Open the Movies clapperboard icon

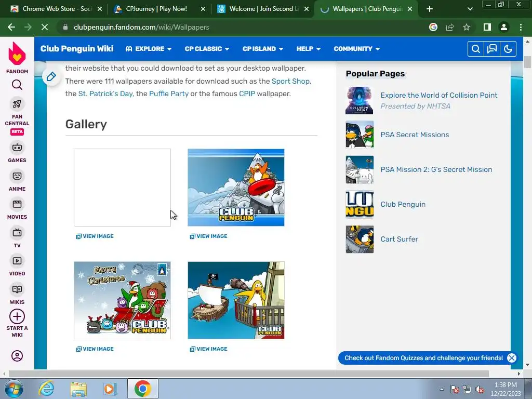17,204
